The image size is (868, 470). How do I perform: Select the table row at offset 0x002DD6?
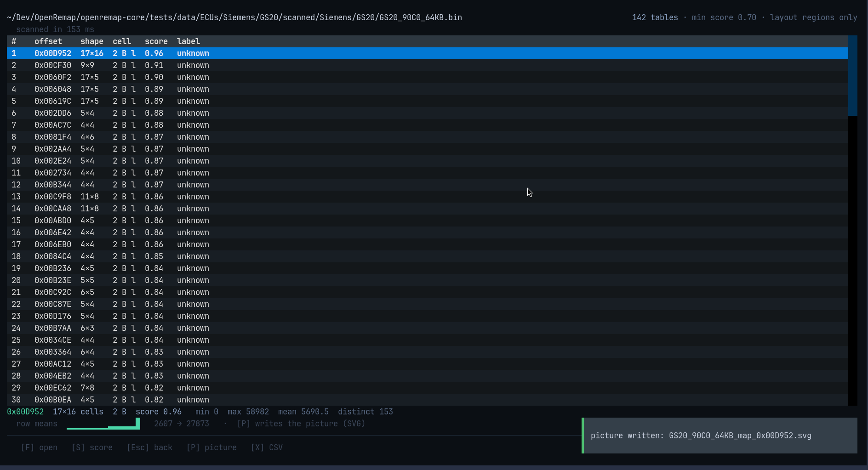(428, 113)
